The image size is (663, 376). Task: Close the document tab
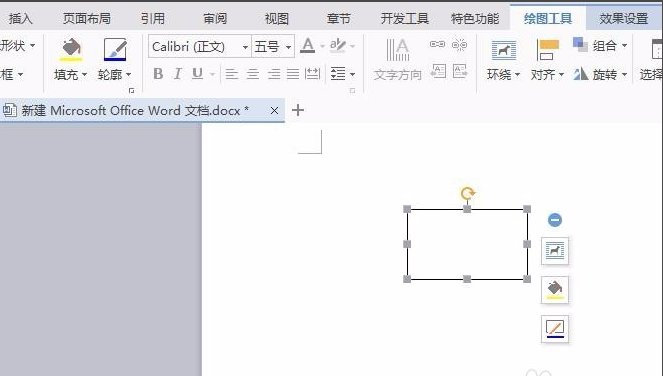(x=274, y=110)
